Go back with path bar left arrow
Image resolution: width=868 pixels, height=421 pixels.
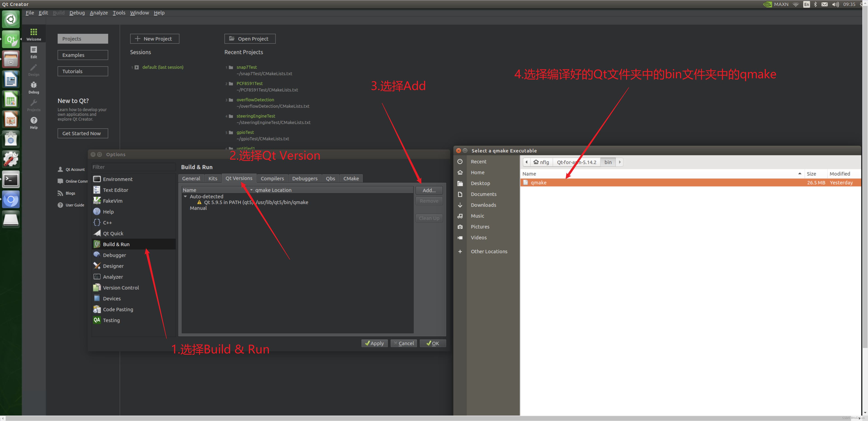coord(527,162)
